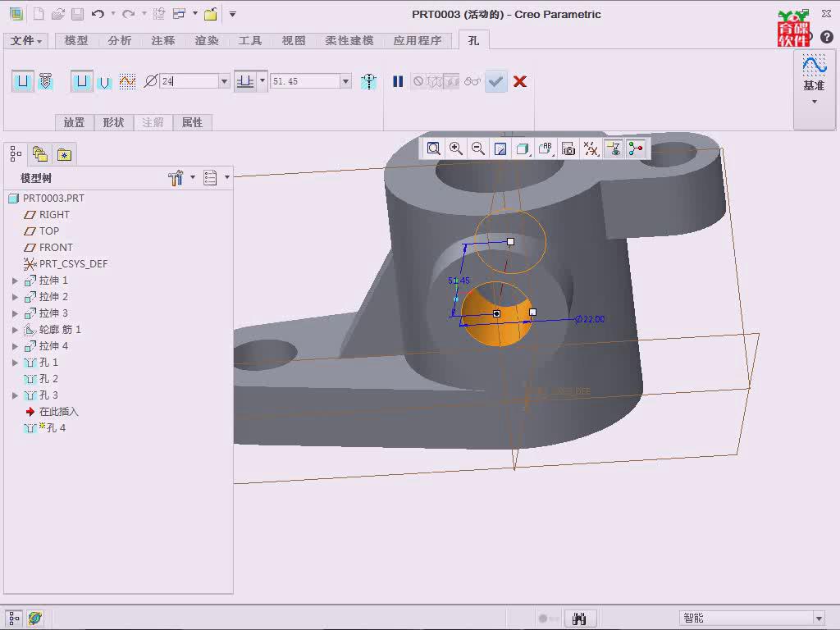This screenshot has height=630, width=840.
Task: Open the depth value dropdown
Action: (x=346, y=81)
